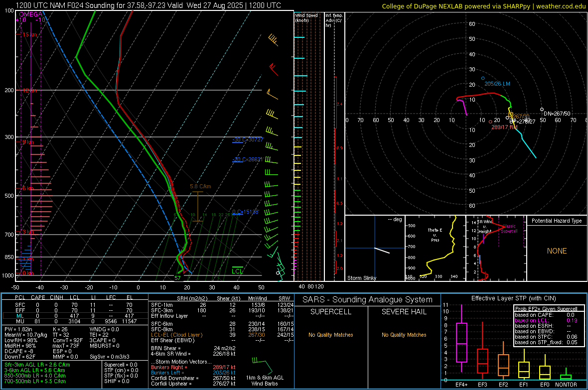588x390 pixels.
Task: Click the 'Wind Speed (knots)' panel header
Action: (306, 17)
